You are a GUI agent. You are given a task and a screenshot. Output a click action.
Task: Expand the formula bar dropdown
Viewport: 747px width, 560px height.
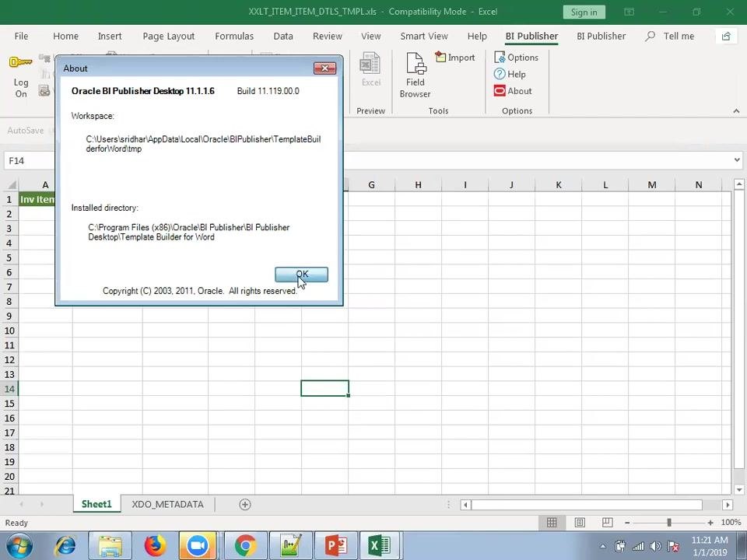pos(737,160)
